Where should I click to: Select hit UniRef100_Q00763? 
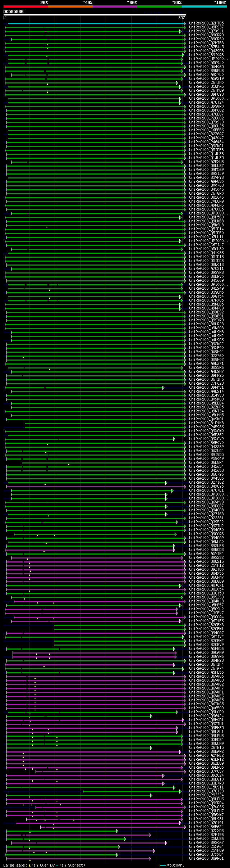(x=206, y=186)
